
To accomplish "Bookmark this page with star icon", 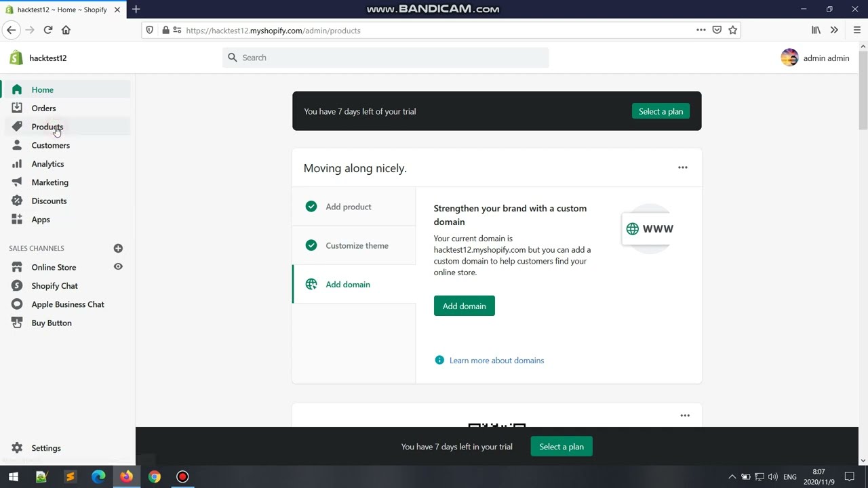I will [732, 30].
